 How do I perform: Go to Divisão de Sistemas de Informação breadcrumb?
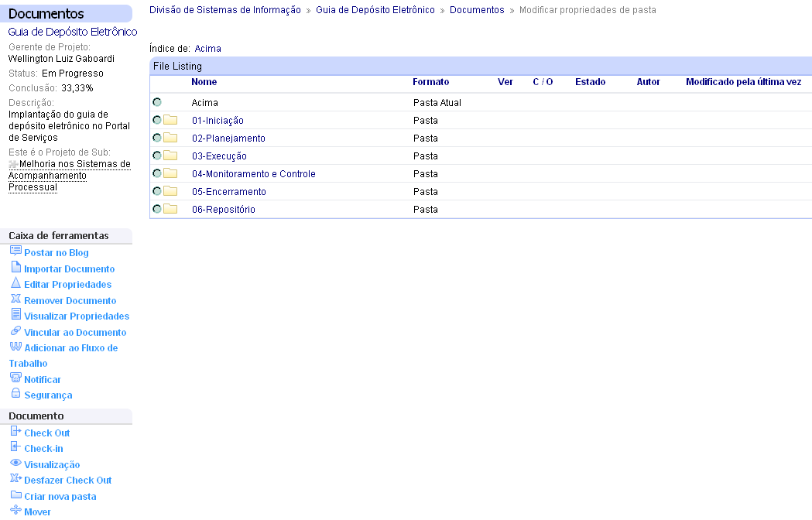tap(225, 10)
